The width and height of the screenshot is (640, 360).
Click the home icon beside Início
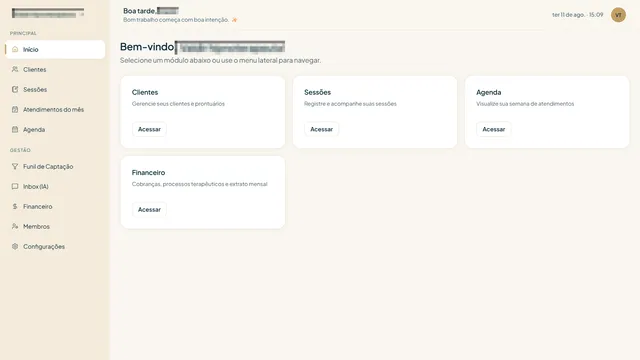coord(15,49)
